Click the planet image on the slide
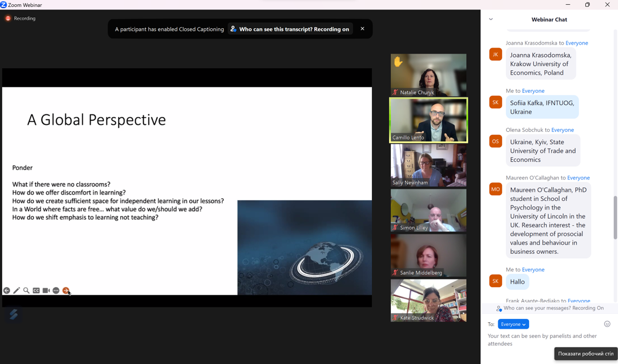Screen dimensions: 618x364 [304, 247]
